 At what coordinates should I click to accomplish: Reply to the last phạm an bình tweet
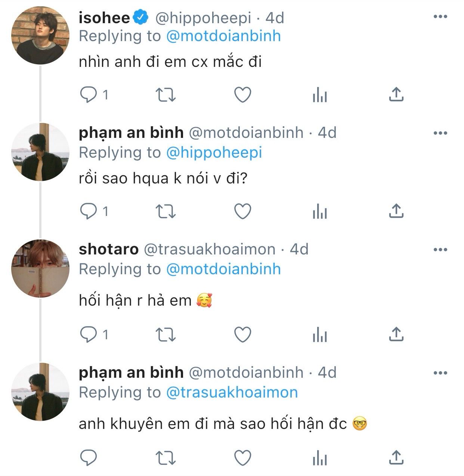[x=89, y=458]
